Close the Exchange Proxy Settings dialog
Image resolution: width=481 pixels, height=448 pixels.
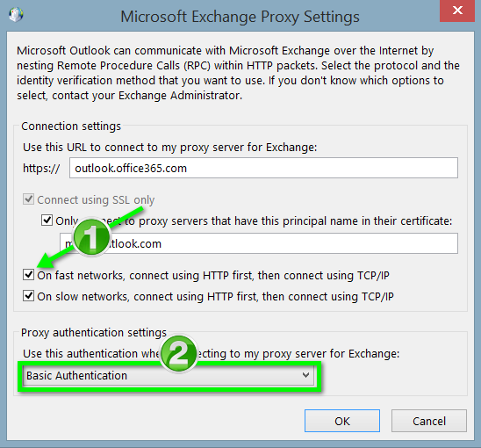point(457,11)
